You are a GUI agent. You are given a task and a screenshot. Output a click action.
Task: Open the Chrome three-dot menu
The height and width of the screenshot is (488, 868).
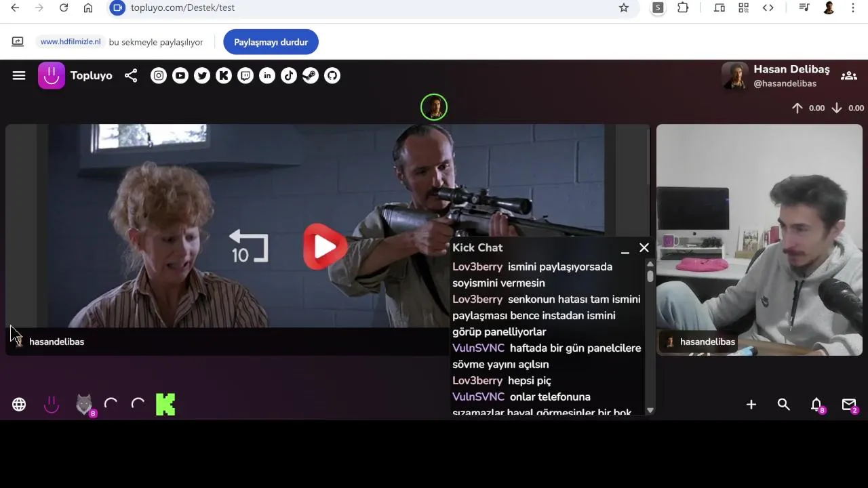(x=853, y=7)
